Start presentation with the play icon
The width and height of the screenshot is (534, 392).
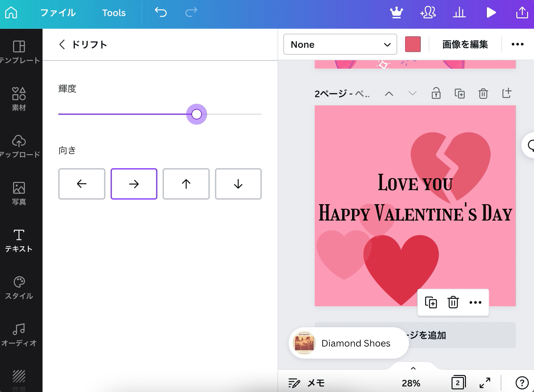[x=491, y=13]
